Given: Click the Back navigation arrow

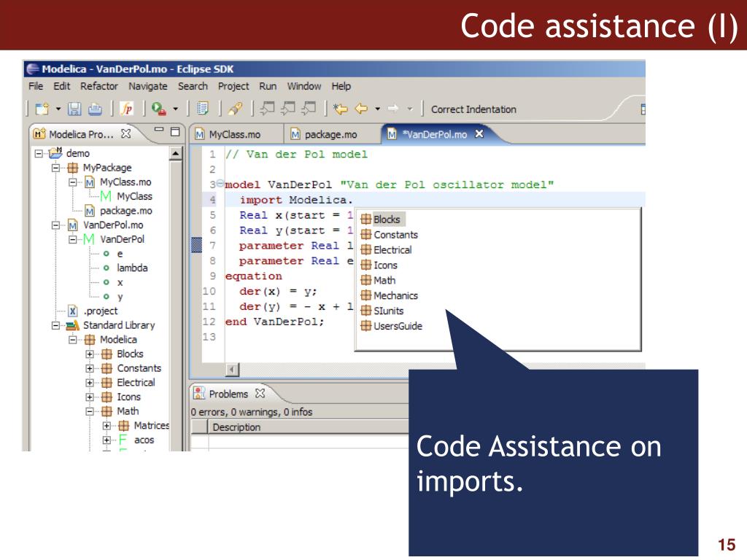Looking at the screenshot, I should pyautogui.click(x=362, y=109).
